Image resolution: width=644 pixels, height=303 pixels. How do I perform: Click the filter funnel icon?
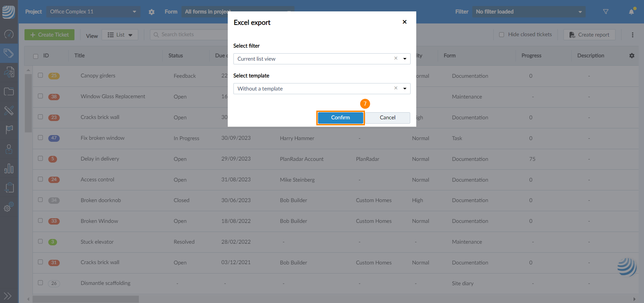tap(605, 12)
